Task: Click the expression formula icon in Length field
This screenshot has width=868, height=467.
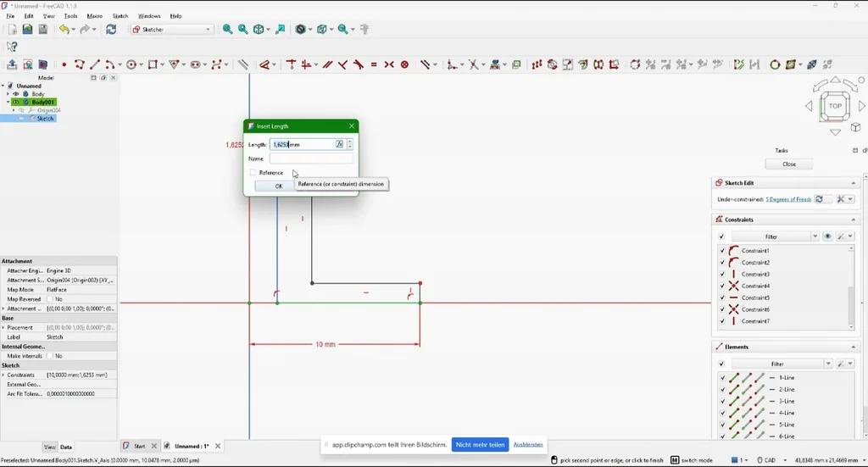Action: (339, 144)
